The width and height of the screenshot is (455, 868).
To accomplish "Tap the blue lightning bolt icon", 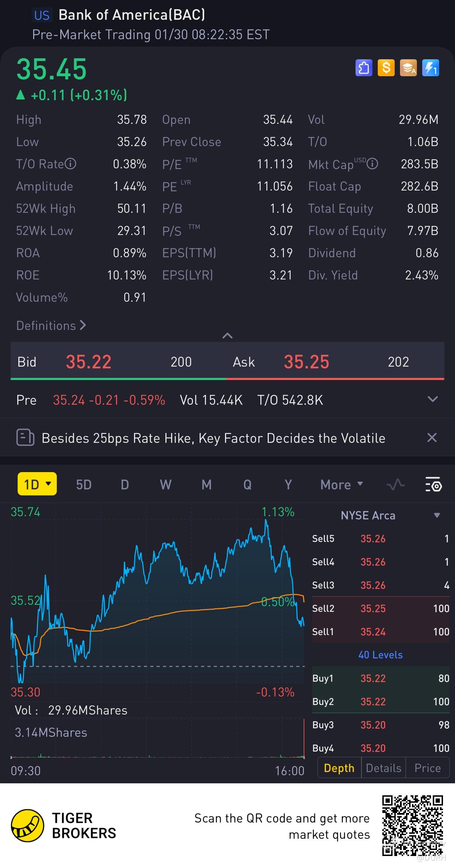I will click(430, 67).
